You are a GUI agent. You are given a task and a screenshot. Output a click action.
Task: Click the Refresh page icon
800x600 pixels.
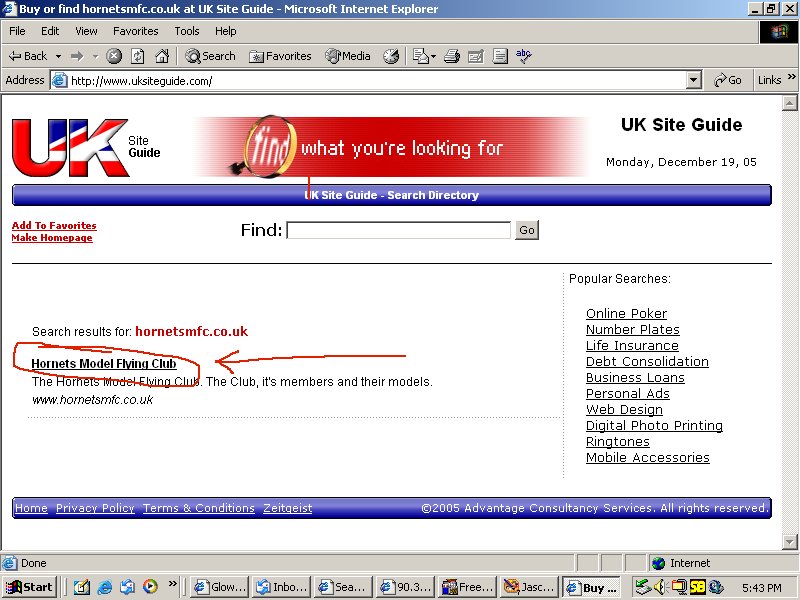[138, 56]
